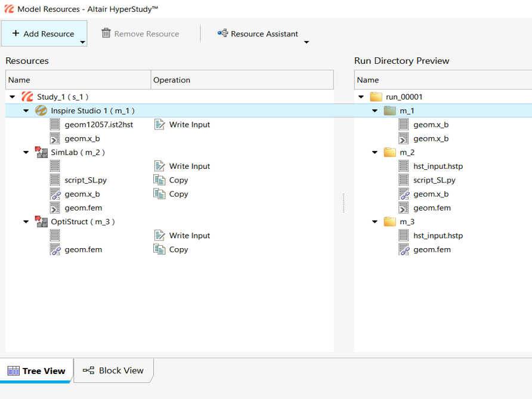Select geom.fem under m_2 in preview
The height and width of the screenshot is (399, 532).
pos(432,208)
